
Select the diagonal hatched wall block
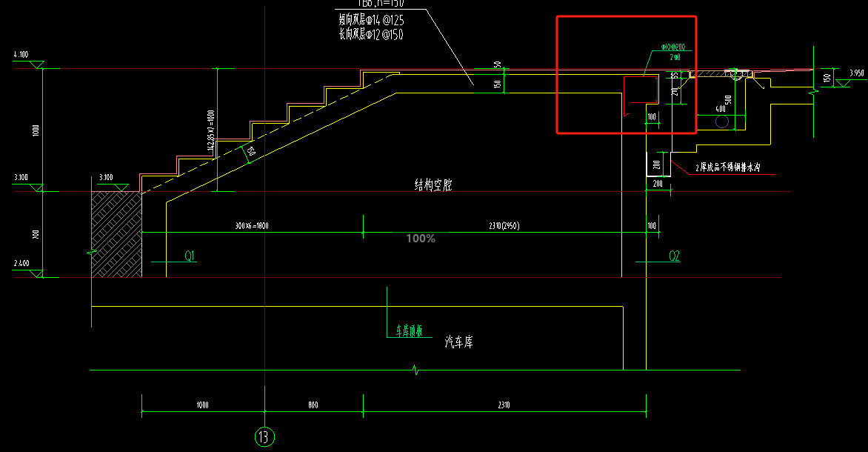point(116,234)
